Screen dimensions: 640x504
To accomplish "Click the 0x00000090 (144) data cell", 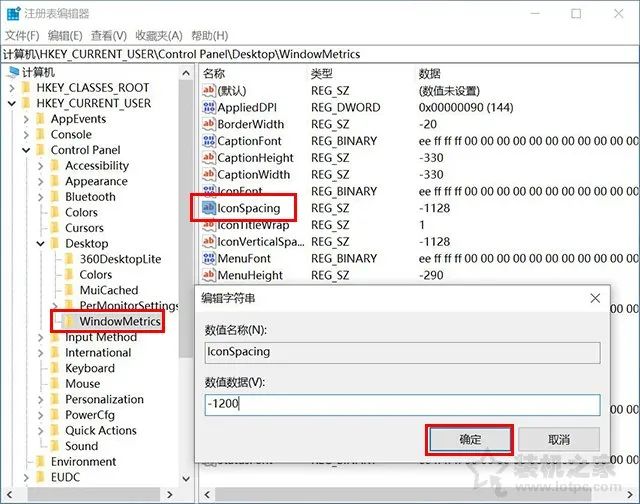I will [466, 107].
